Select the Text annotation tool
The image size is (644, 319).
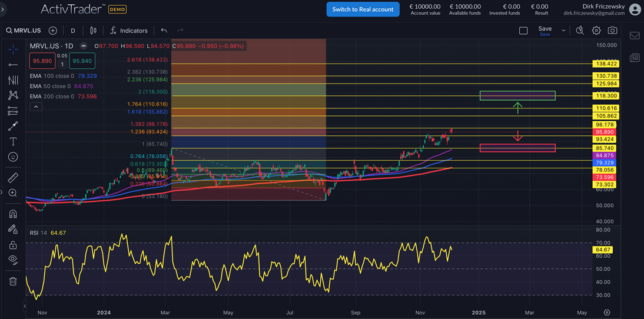pyautogui.click(x=13, y=142)
